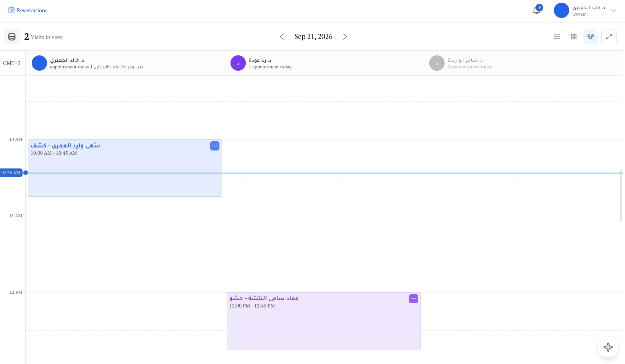The width and height of the screenshot is (625, 364).
Task: Open the Sep 21, 2026 date picker
Action: pos(313,37)
